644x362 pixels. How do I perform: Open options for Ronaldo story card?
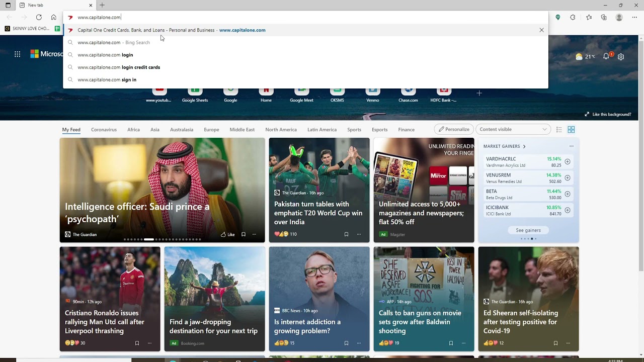(x=149, y=343)
